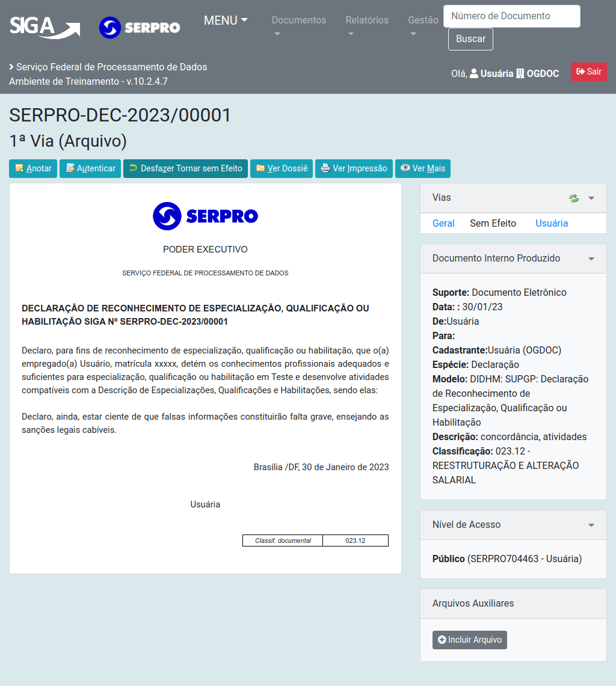The width and height of the screenshot is (616, 686).
Task: Open Ver Dossiê
Action: (282, 168)
